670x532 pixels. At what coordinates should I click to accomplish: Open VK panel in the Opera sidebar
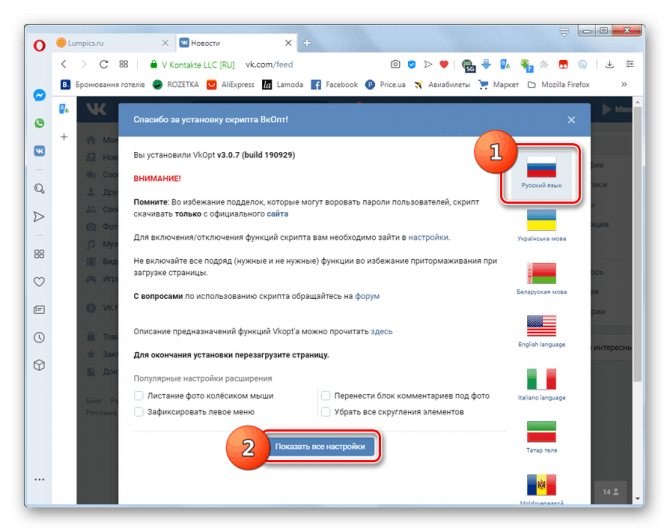click(x=39, y=151)
